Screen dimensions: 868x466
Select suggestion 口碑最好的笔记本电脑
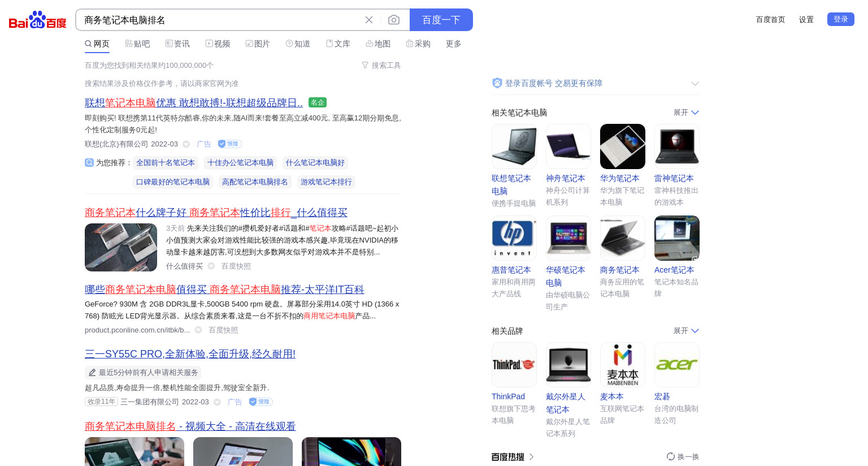(x=173, y=182)
